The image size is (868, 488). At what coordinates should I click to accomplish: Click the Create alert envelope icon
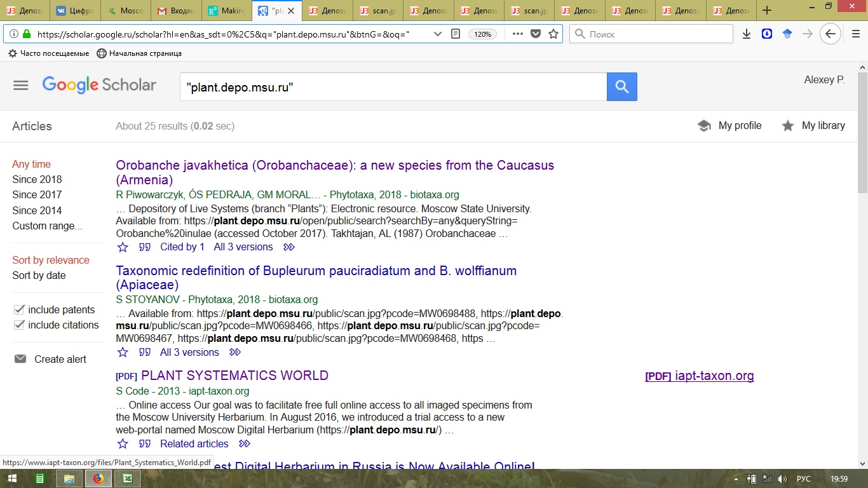point(20,359)
